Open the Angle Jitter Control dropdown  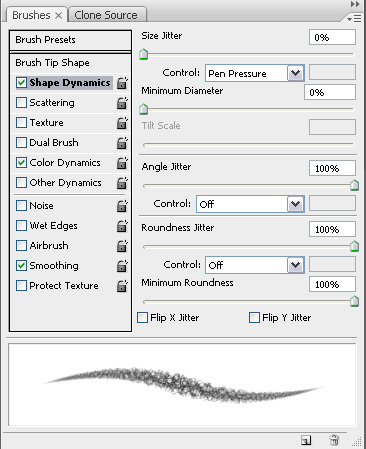click(x=250, y=204)
